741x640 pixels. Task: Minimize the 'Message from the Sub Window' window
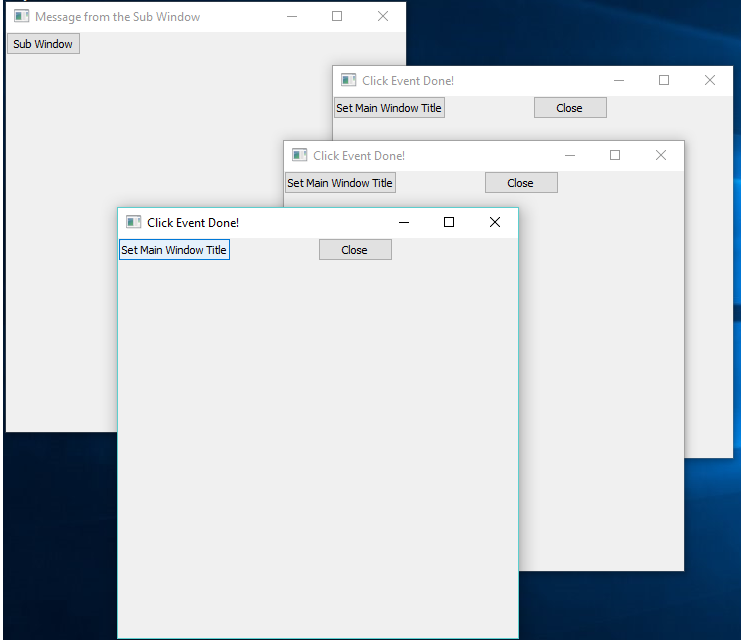[x=291, y=16]
